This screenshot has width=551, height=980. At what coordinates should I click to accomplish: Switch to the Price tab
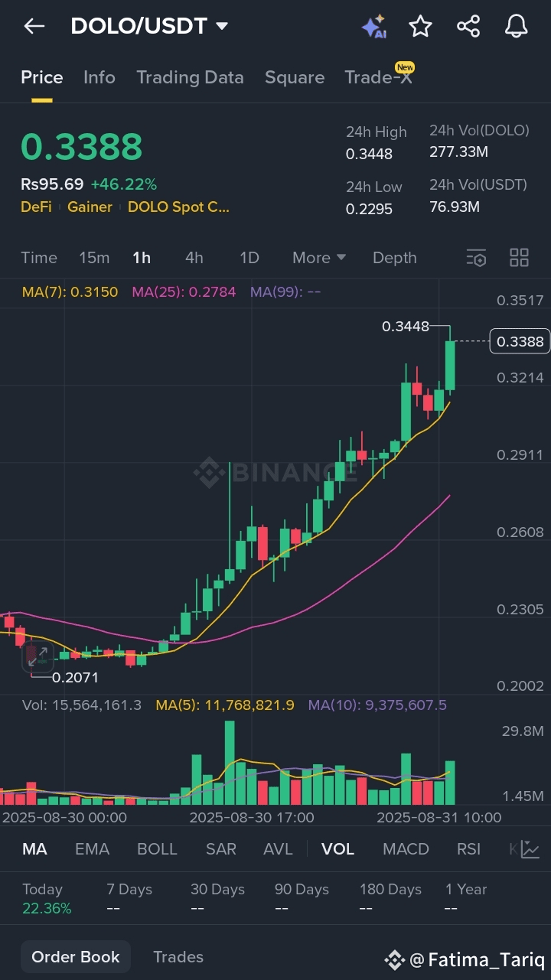[x=42, y=77]
